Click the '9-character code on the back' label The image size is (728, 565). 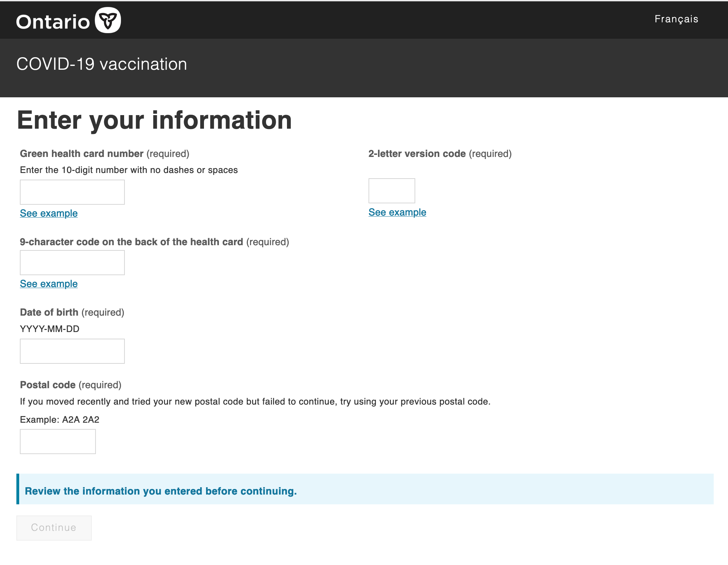click(131, 242)
